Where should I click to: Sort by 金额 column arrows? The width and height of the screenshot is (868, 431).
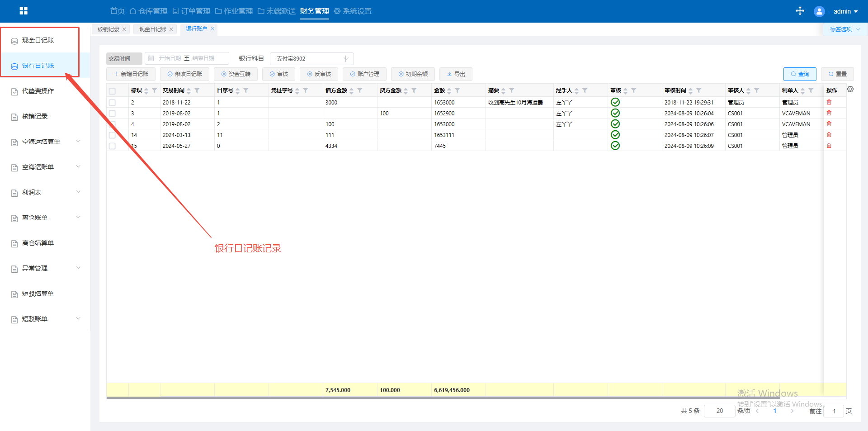449,91
